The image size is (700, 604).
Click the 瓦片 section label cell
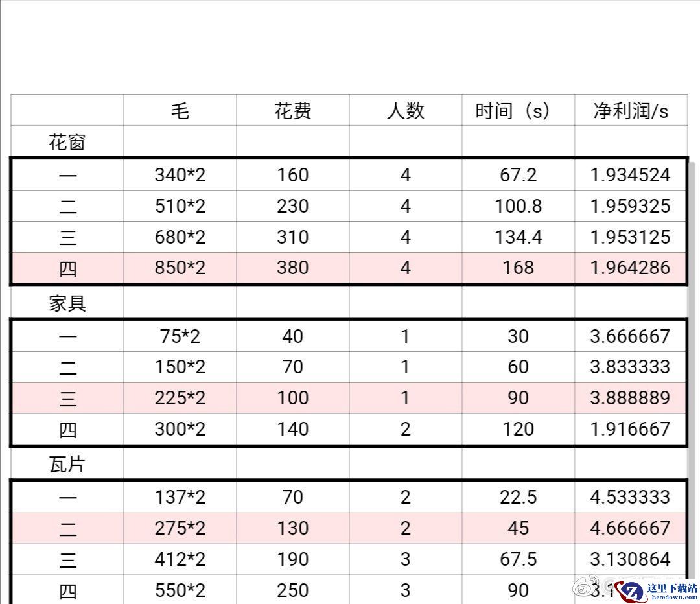[67, 464]
